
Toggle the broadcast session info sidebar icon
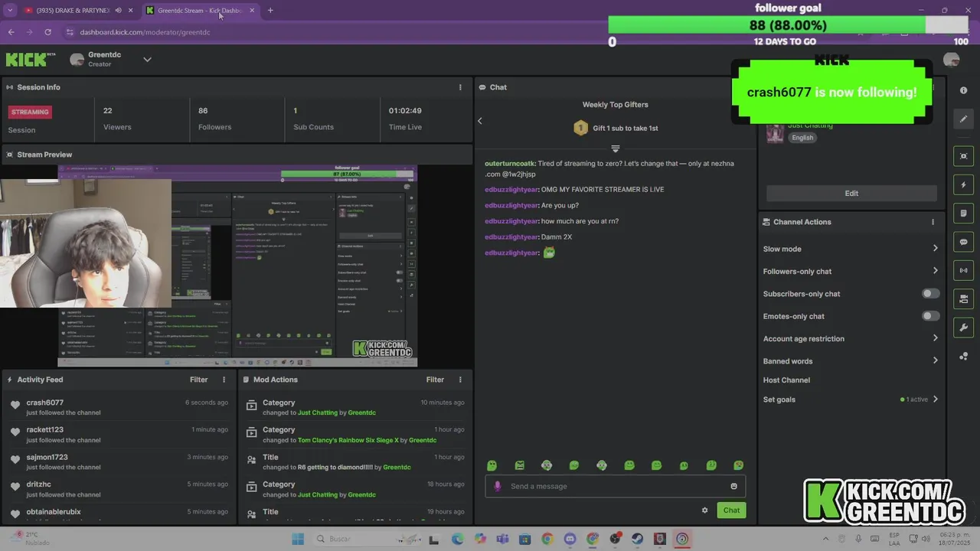tap(963, 270)
